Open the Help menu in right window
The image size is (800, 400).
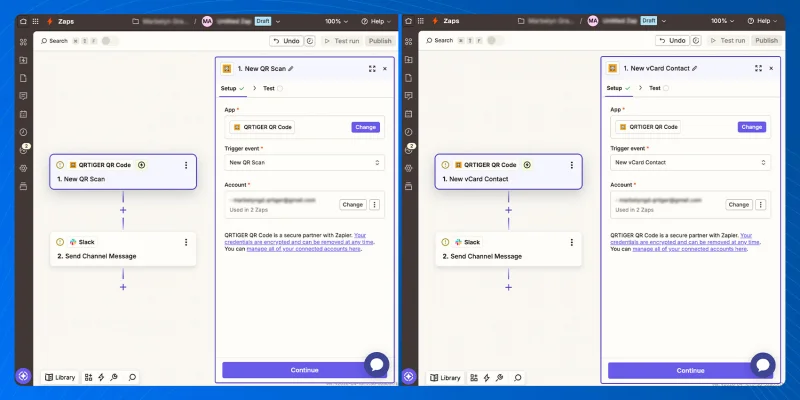pyautogui.click(x=762, y=21)
